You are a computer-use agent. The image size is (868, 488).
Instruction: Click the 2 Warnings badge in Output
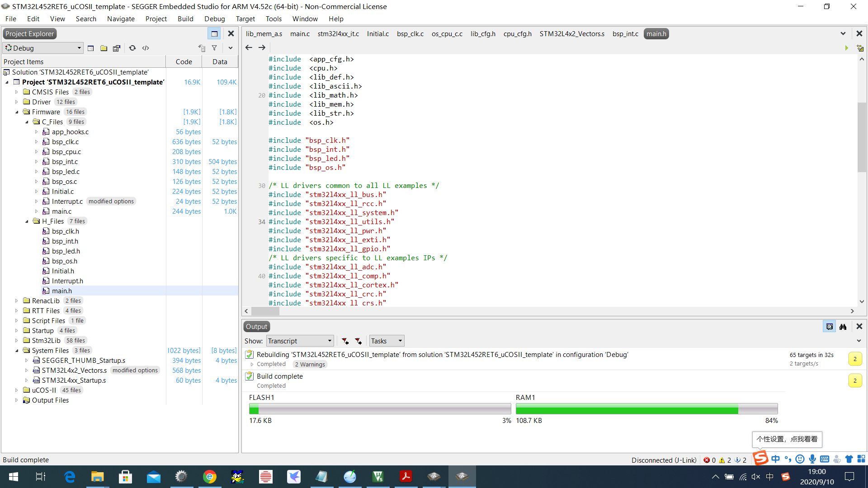[310, 365]
